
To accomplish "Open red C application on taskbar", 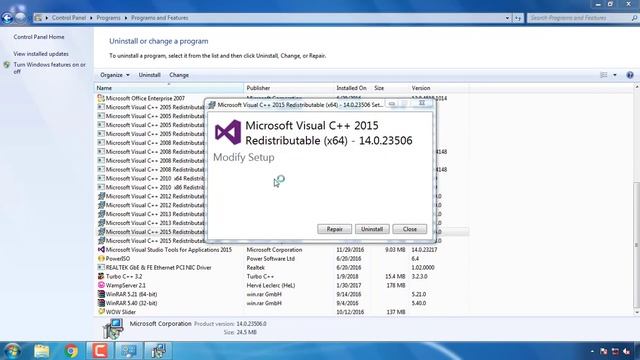I will 100,351.
